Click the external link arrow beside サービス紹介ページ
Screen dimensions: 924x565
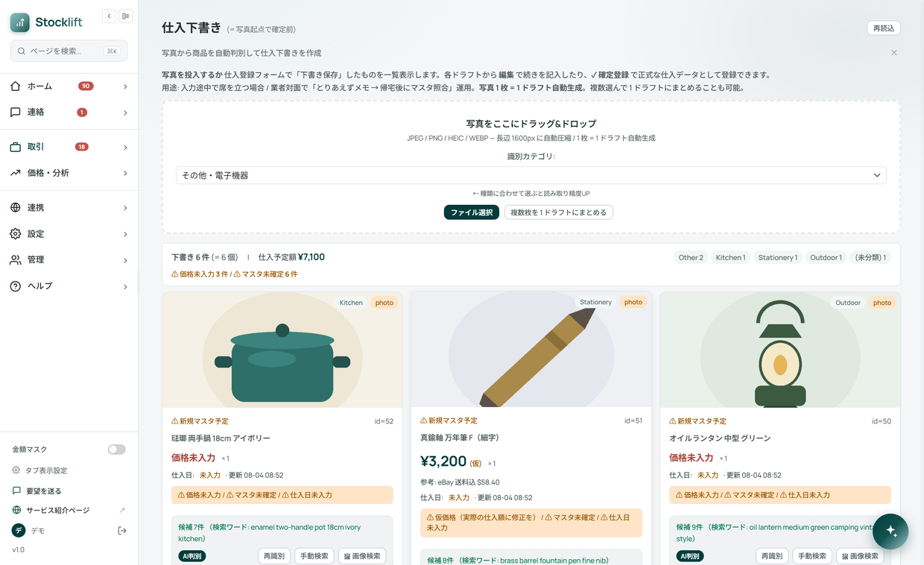coord(122,511)
